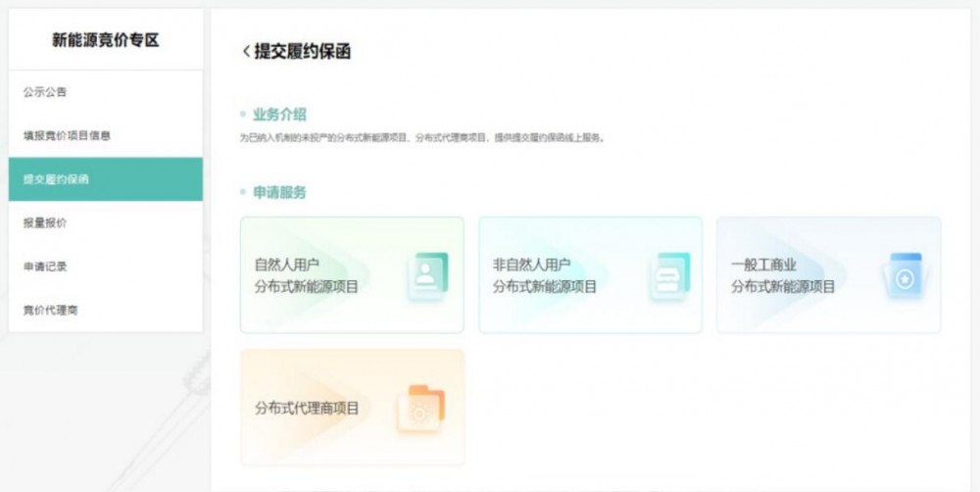
Task: Select the 分布式代理商项目 card label
Action: [307, 408]
